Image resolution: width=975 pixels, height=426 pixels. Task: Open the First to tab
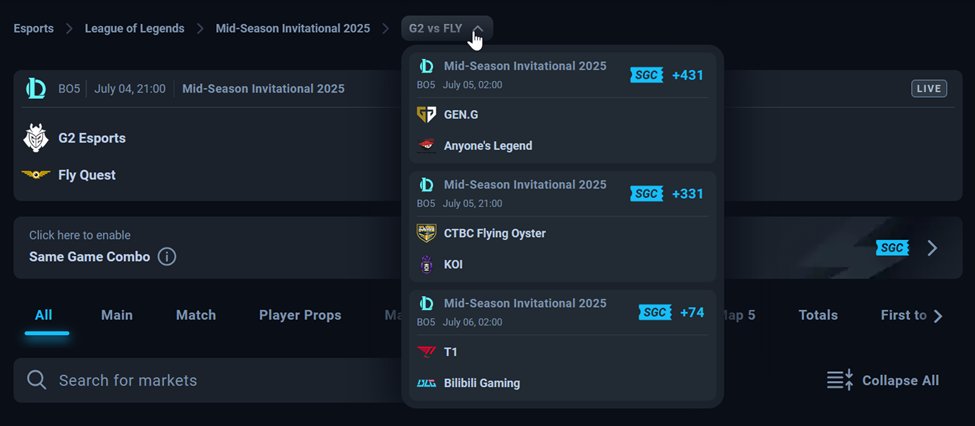[903, 315]
